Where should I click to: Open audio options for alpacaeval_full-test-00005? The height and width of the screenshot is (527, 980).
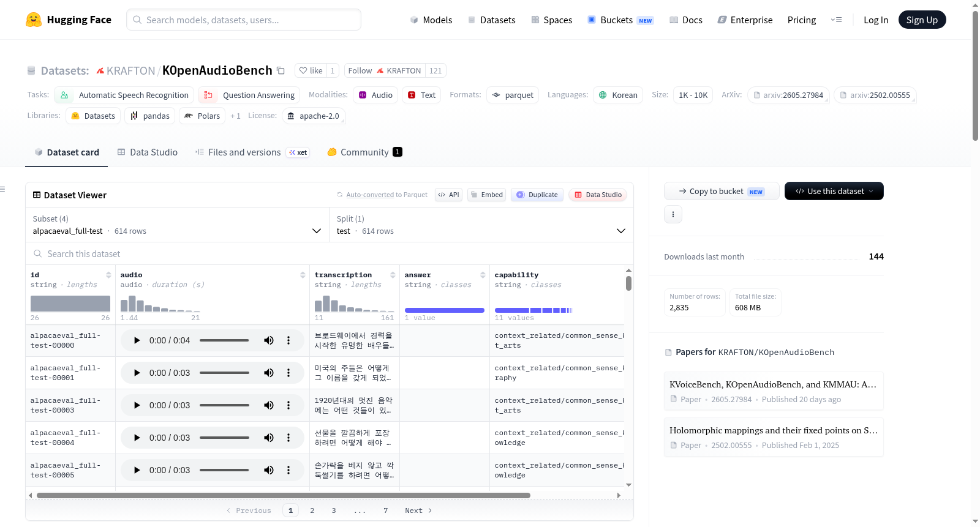(x=288, y=470)
